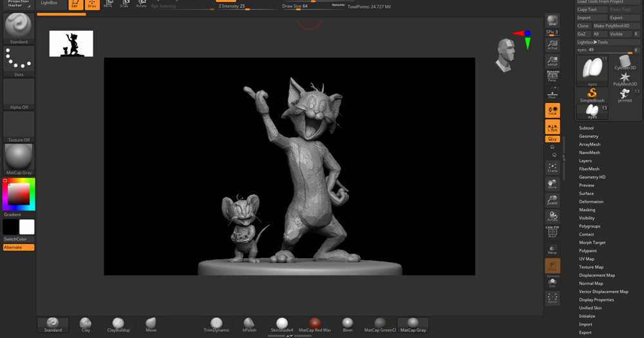
Task: Click the Rotate view icon
Action: 553,216
